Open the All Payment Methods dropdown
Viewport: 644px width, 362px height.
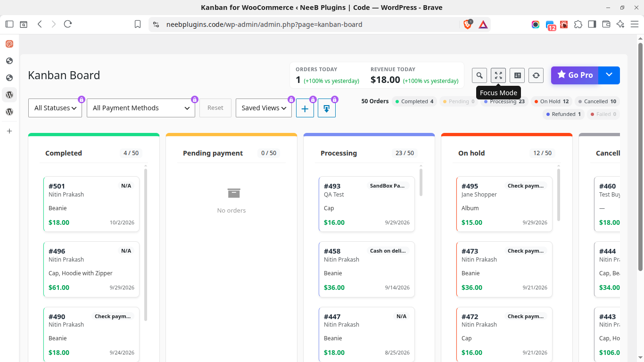coord(141,108)
